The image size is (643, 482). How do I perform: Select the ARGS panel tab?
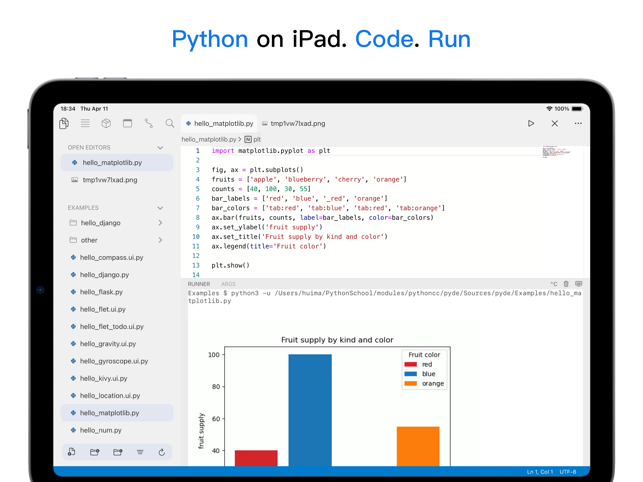pos(228,284)
